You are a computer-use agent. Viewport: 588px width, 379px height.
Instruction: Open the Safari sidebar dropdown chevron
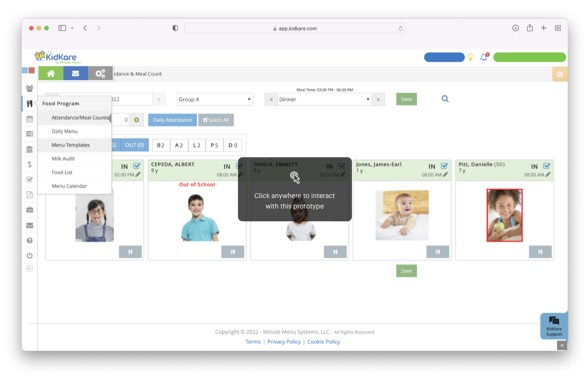tap(72, 28)
